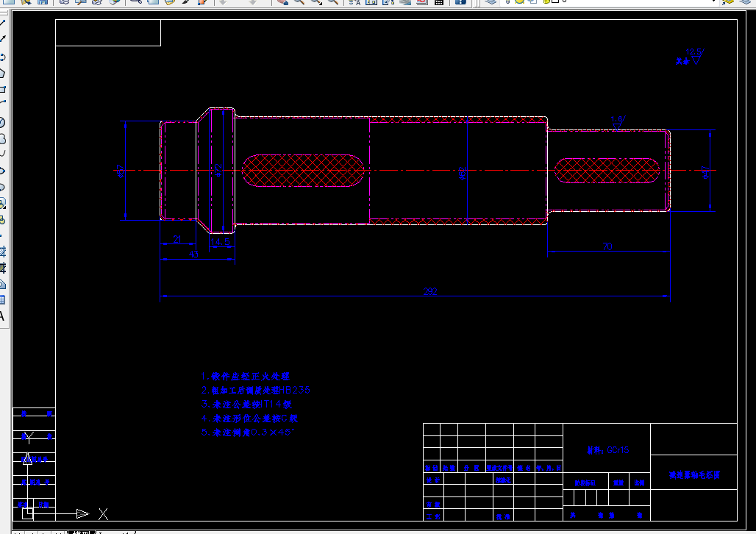Image resolution: width=756 pixels, height=534 pixels.
Task: Click the 43 dimension text
Action: coord(193,254)
